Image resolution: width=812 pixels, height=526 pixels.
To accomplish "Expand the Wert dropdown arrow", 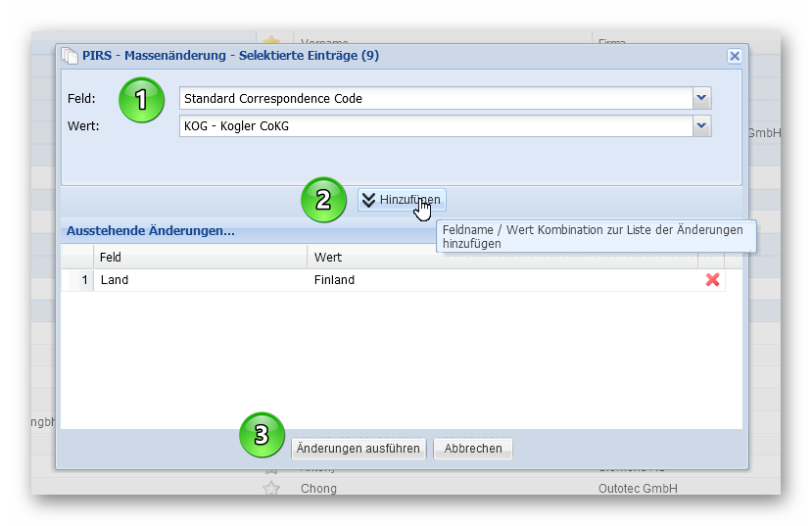I will click(x=701, y=125).
